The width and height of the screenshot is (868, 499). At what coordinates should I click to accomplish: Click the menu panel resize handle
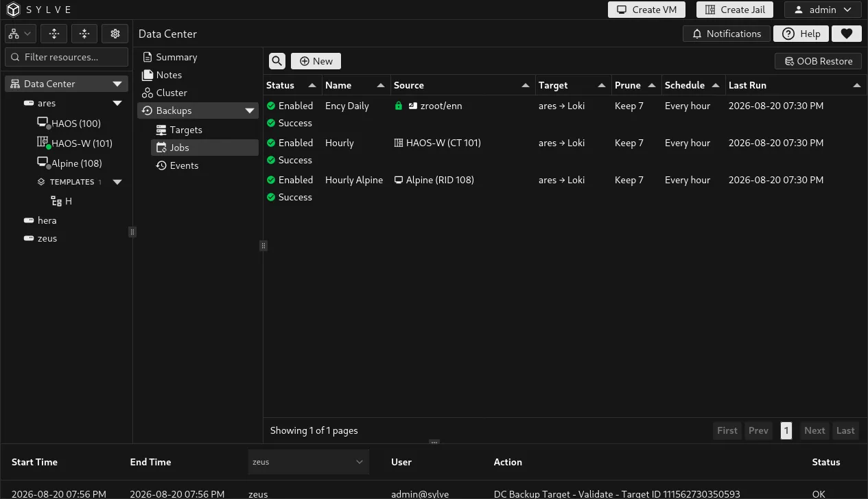click(x=263, y=246)
